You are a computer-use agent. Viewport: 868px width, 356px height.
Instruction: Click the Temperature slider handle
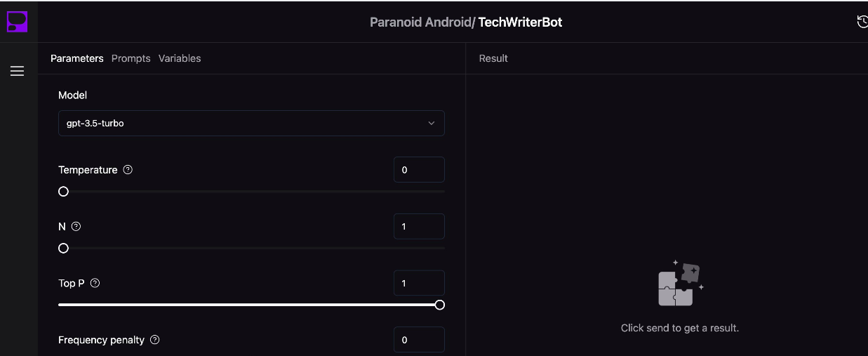[x=64, y=191]
